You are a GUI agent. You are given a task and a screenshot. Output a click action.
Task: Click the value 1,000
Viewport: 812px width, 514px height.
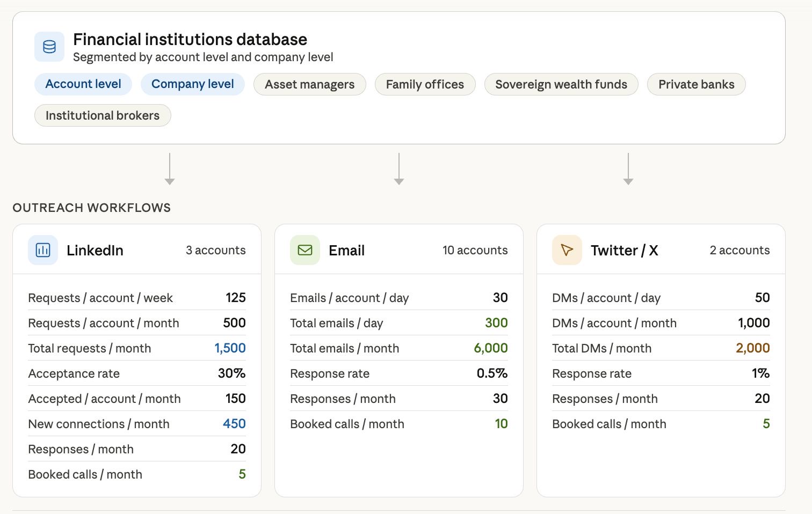click(754, 323)
